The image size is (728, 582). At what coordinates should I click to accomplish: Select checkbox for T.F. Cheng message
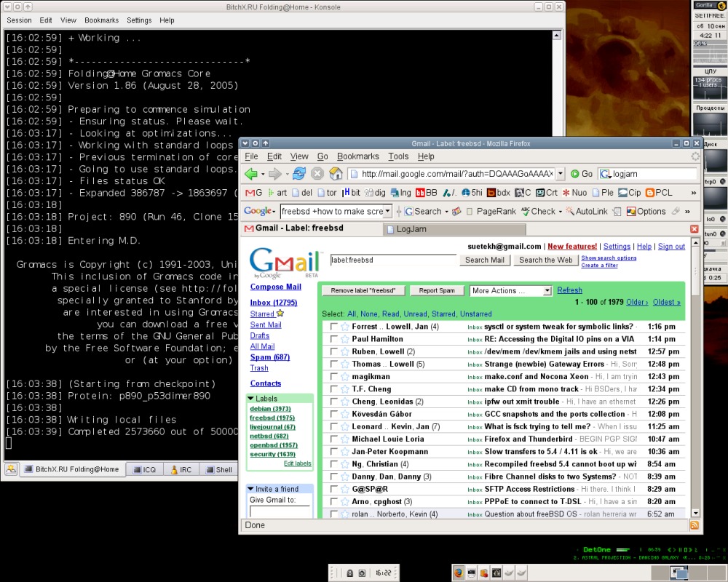pyautogui.click(x=333, y=389)
